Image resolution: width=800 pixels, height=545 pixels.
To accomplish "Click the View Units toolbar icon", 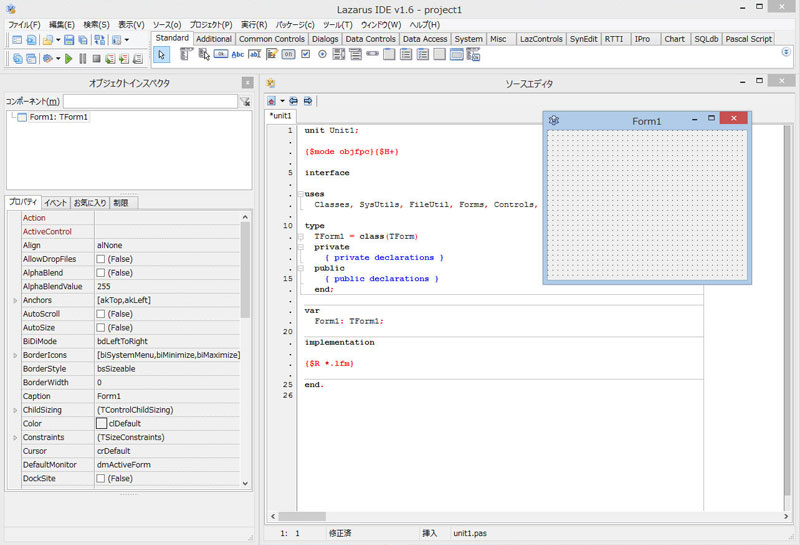I will tap(17, 59).
